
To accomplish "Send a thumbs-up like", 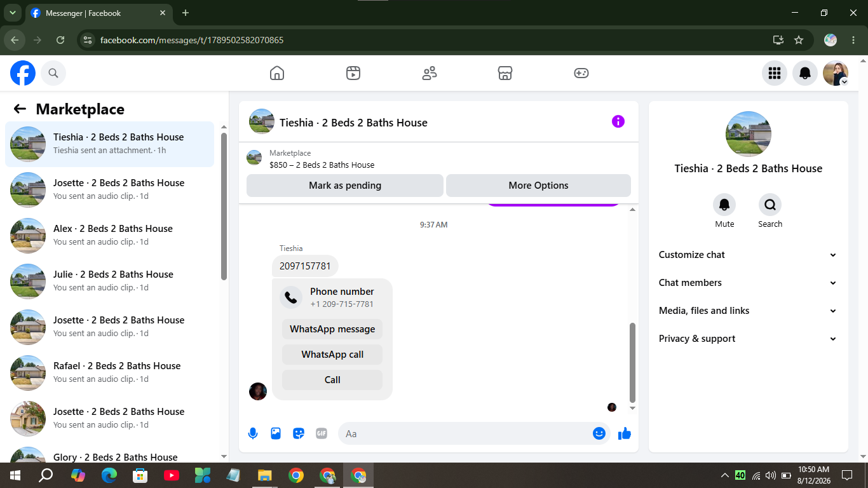I will click(x=625, y=433).
